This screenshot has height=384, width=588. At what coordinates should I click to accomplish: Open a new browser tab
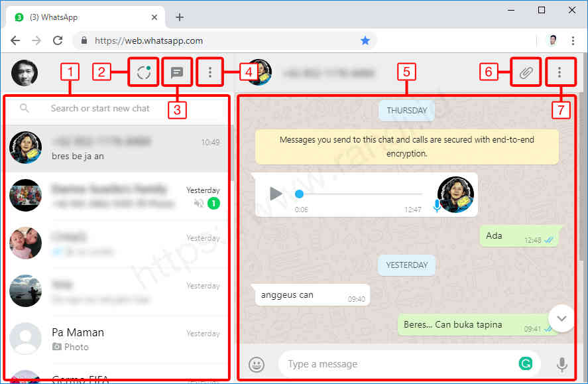[180, 17]
